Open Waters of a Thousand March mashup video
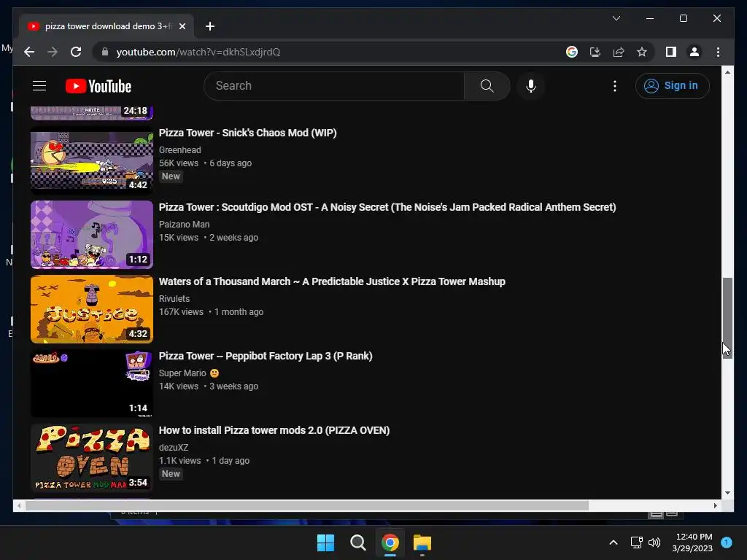Image resolution: width=747 pixels, height=560 pixels. (x=332, y=281)
